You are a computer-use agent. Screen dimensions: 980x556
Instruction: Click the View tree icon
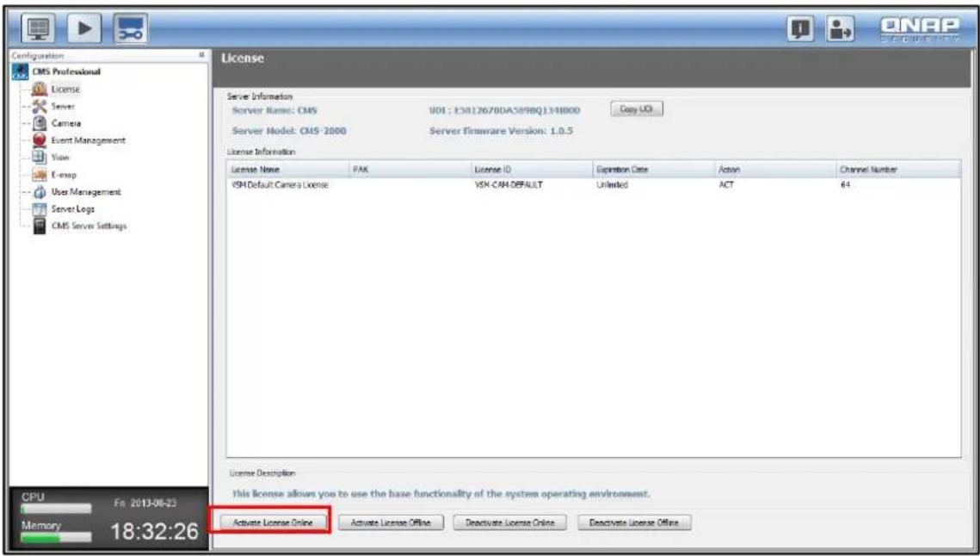[x=40, y=157]
